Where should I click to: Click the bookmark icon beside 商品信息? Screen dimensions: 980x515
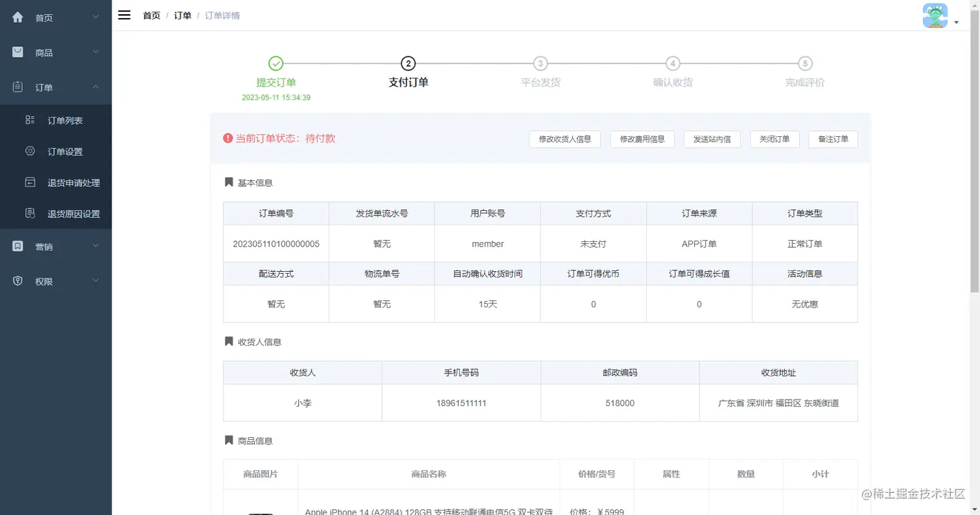[x=229, y=440]
